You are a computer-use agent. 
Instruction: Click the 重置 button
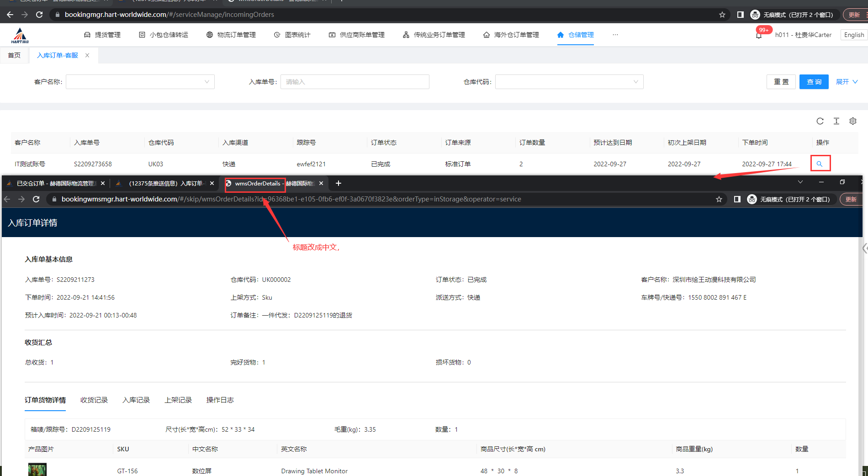pos(781,82)
